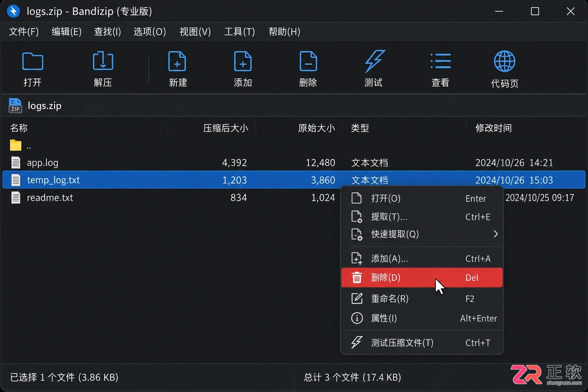
Task: Click the temp_log.txt file icon
Action: coord(16,180)
